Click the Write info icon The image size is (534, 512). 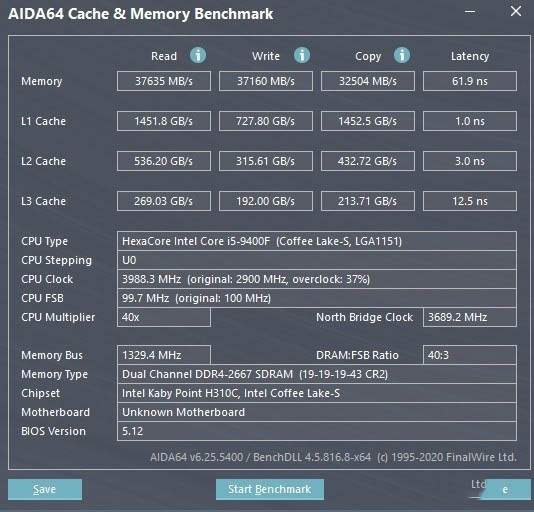pos(302,55)
